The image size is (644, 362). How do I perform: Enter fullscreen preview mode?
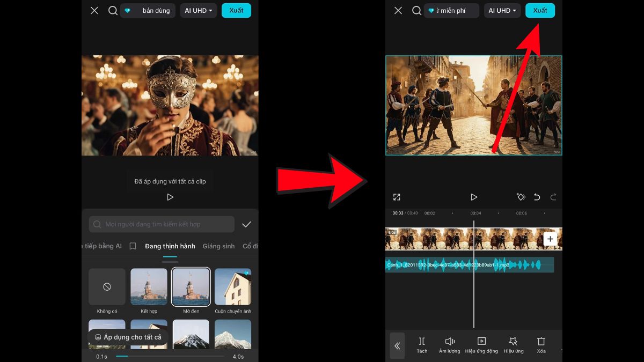pyautogui.click(x=397, y=197)
